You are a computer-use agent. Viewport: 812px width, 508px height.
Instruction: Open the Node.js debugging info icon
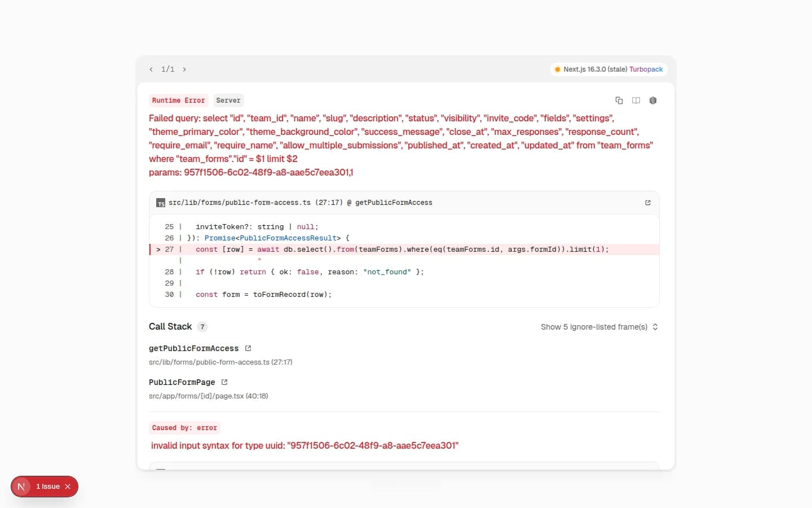tap(653, 100)
